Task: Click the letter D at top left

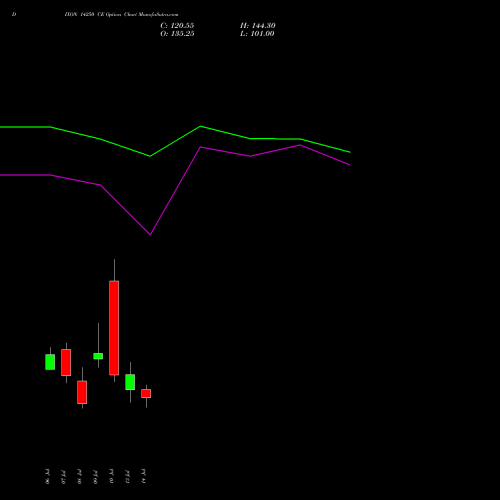Action: click(14, 15)
